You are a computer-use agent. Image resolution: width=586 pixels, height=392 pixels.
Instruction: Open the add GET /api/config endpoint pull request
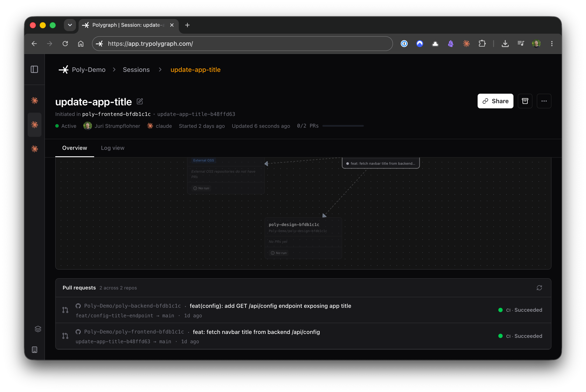point(270,306)
